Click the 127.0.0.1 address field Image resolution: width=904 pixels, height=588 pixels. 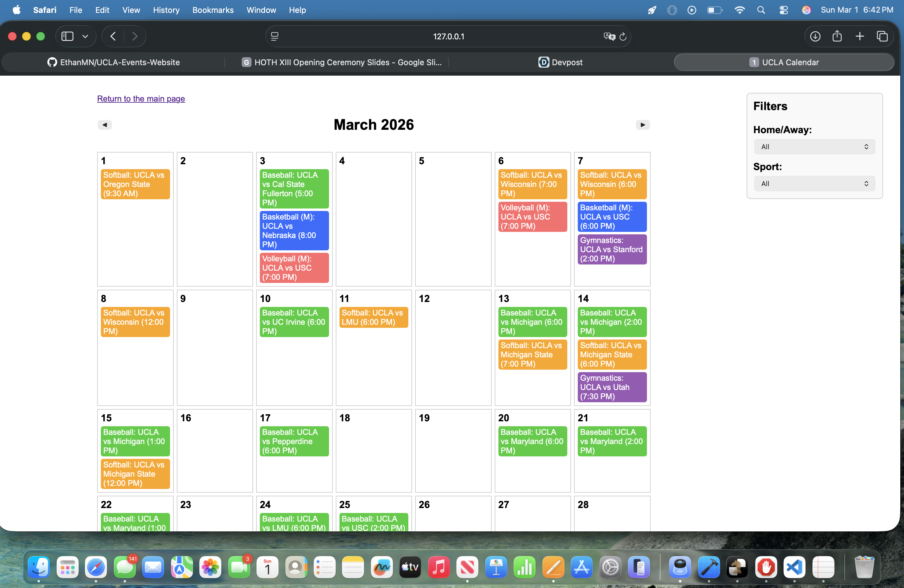point(448,37)
